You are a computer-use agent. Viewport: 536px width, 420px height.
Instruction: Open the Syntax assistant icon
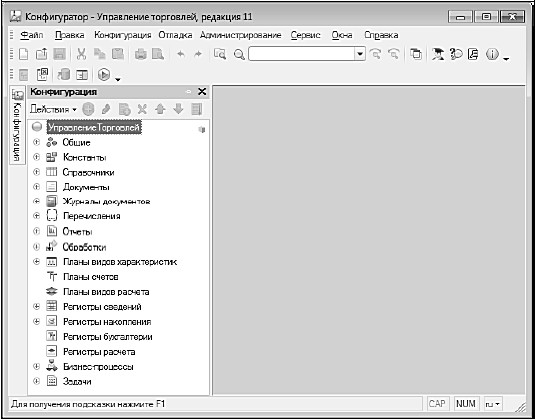(437, 54)
